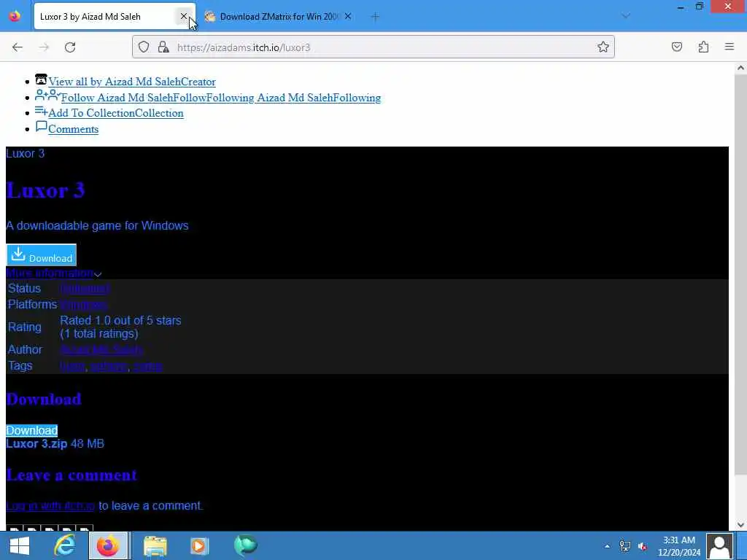Click the itch.io creator icon beside View all
Viewport: 747px width, 560px height.
pyautogui.click(x=41, y=79)
